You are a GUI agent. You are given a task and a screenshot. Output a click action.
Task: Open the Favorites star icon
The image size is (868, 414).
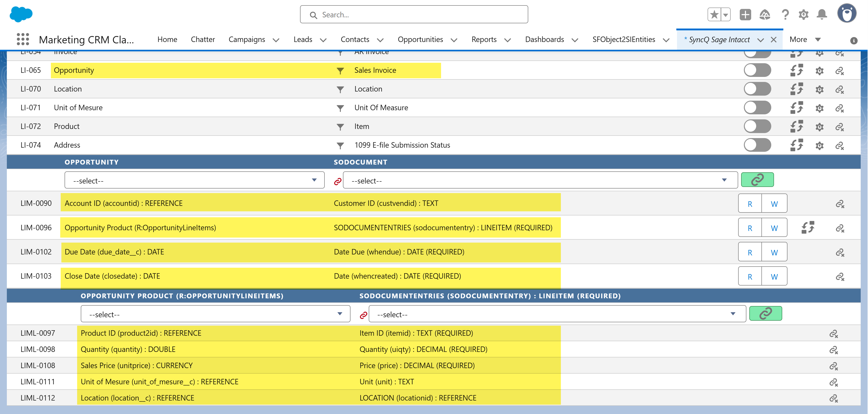pyautogui.click(x=714, y=15)
